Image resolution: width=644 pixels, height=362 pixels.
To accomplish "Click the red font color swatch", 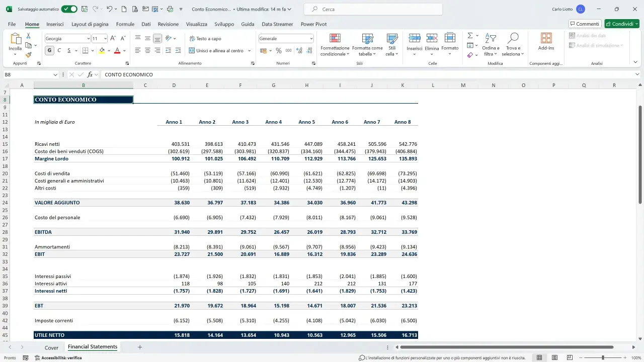I will click(117, 50).
